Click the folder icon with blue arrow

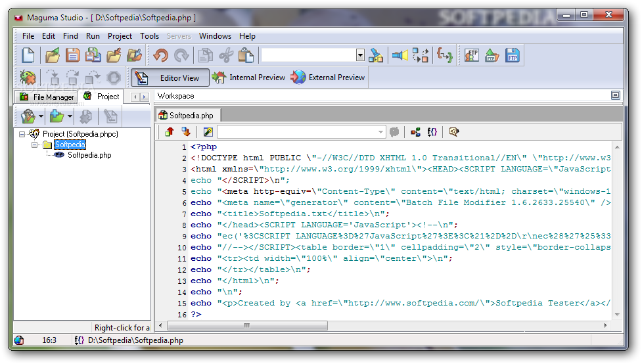134,55
